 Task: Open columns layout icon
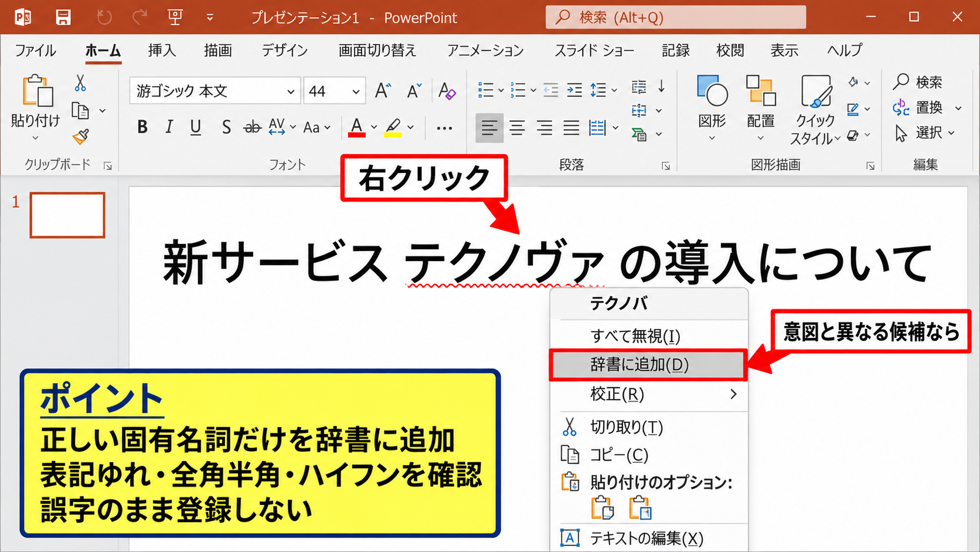[597, 127]
